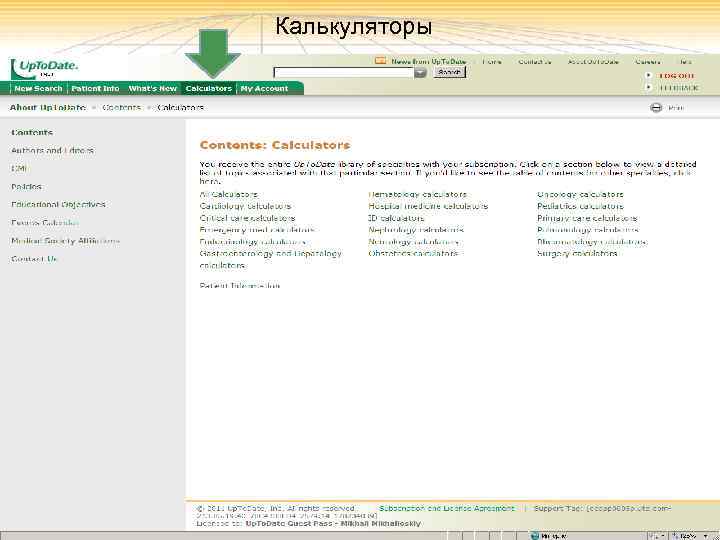
Task: Open Medical Society Affiliations in sidebar
Action: tap(65, 241)
